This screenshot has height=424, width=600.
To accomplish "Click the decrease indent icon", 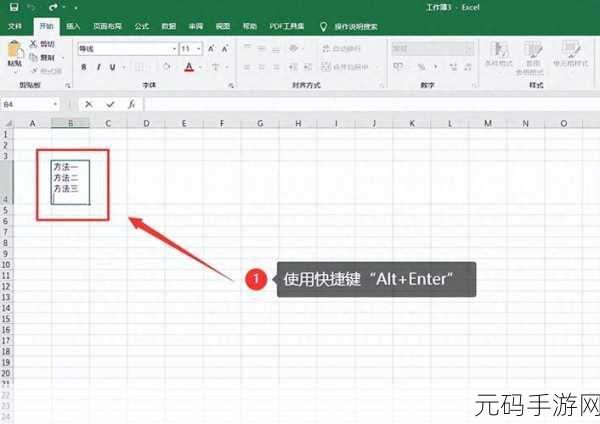I will (293, 67).
